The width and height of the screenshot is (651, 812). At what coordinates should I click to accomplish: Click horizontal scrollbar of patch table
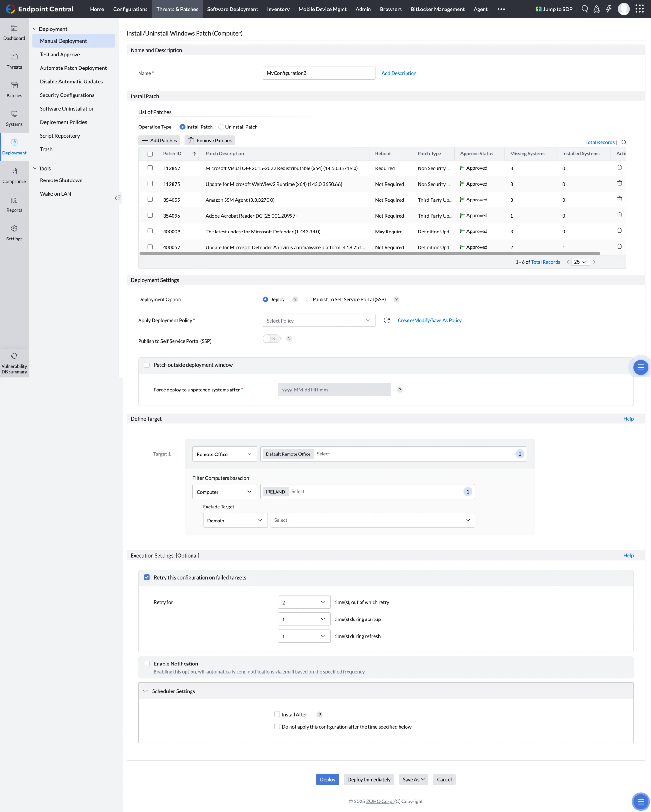(369, 254)
